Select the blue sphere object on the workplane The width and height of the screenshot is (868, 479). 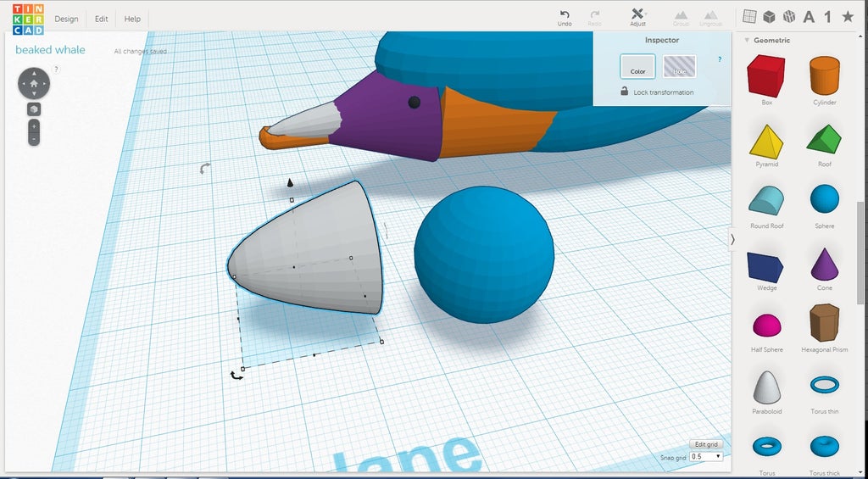click(484, 254)
